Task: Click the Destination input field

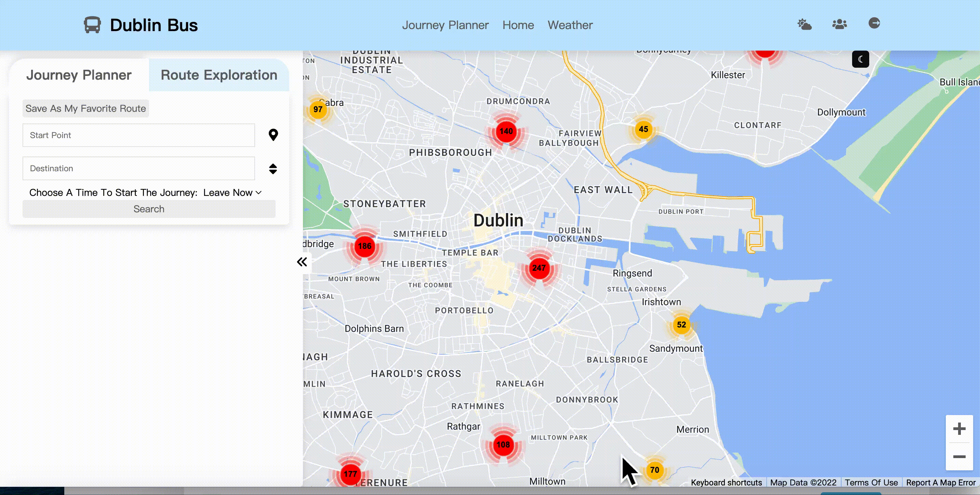Action: coord(138,168)
